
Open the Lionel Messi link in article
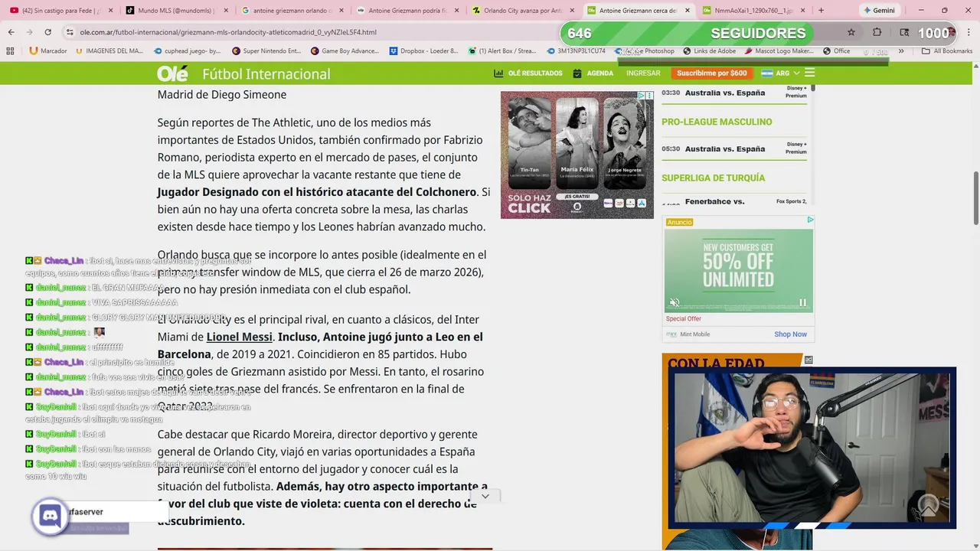[240, 337]
